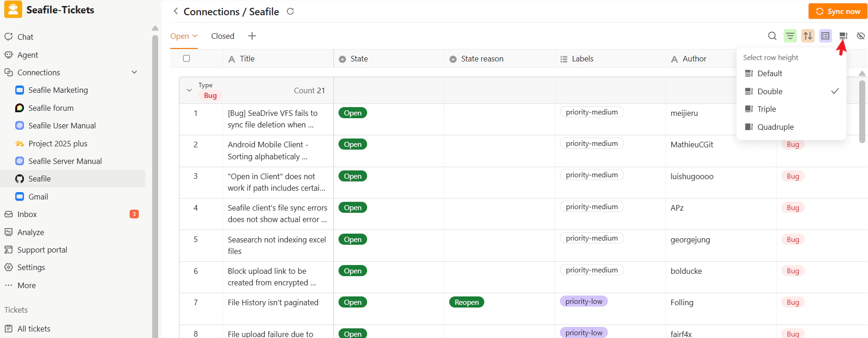The height and width of the screenshot is (338, 868).
Task: Click the Labels column header
Action: [x=610, y=59]
